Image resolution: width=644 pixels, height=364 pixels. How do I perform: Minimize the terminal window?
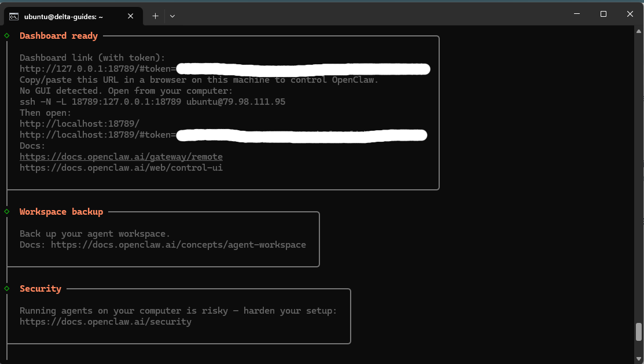576,13
